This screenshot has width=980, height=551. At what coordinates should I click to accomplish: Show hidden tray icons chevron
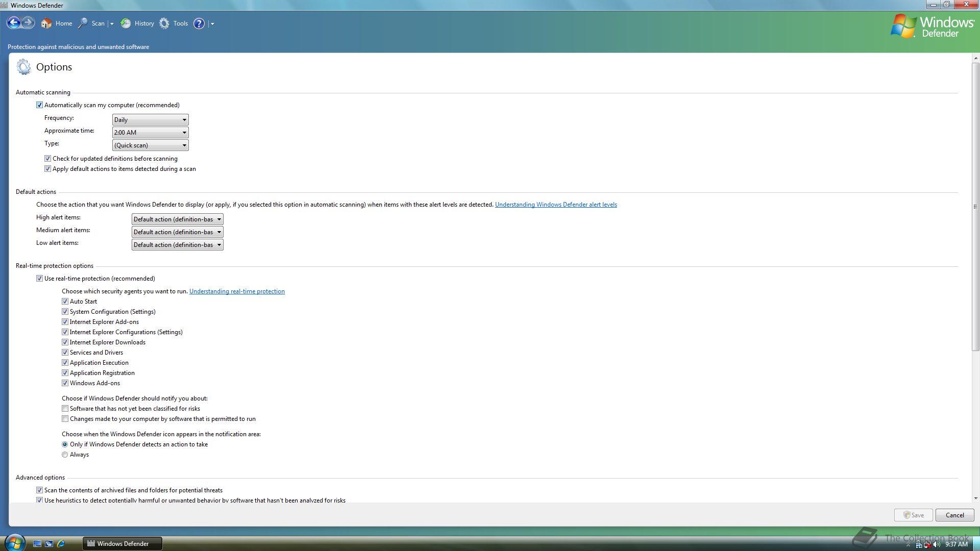coord(908,544)
